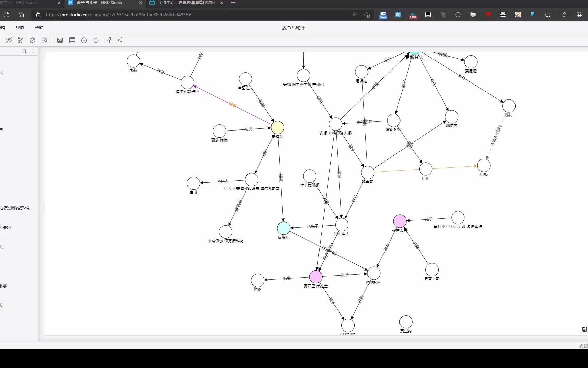Reload the page in browser
Image resolution: width=588 pixels, height=368 pixels.
click(x=6, y=15)
